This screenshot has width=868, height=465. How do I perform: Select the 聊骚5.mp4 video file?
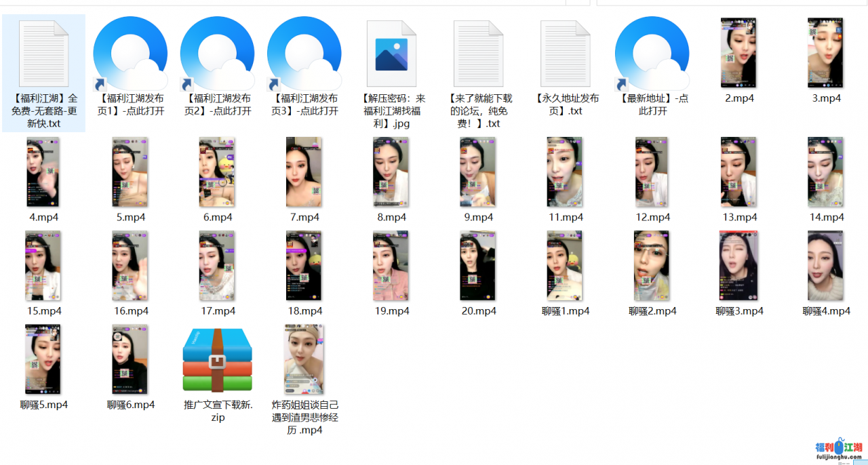[x=43, y=360]
